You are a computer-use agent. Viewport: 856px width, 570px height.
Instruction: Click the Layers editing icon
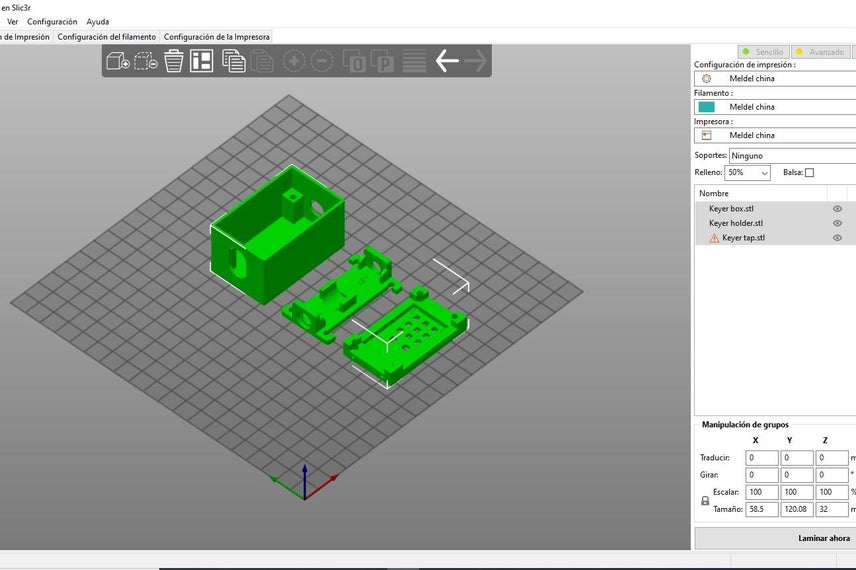click(414, 61)
